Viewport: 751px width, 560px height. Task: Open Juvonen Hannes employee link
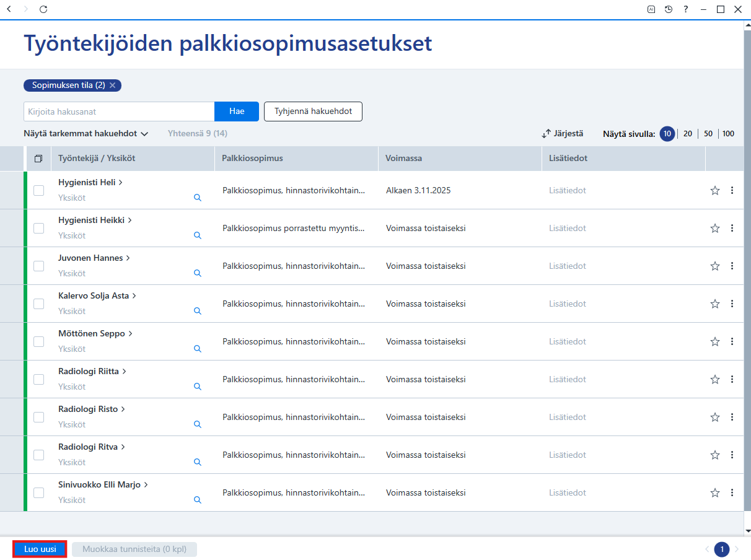coord(94,258)
